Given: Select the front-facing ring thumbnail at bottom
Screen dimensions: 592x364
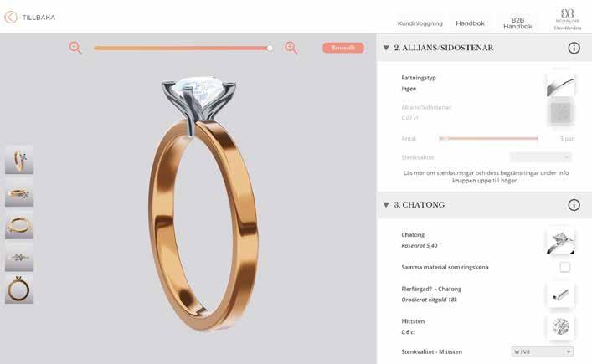Looking at the screenshot, I should tap(19, 290).
